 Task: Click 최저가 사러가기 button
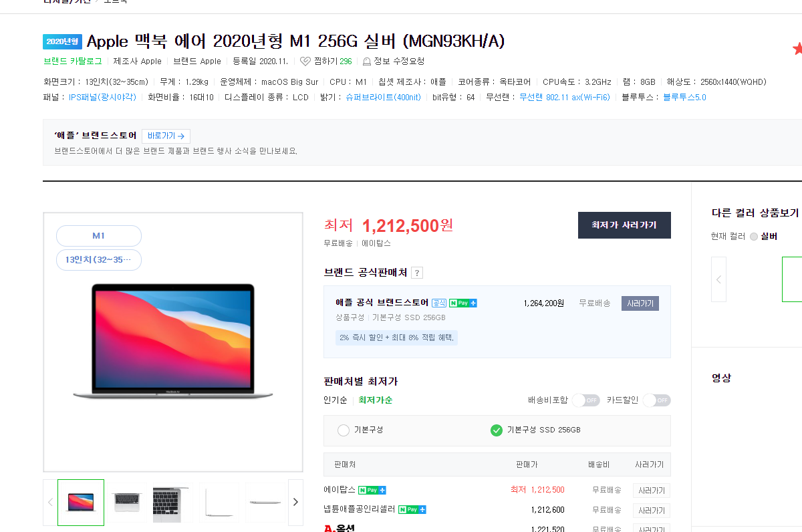point(624,225)
